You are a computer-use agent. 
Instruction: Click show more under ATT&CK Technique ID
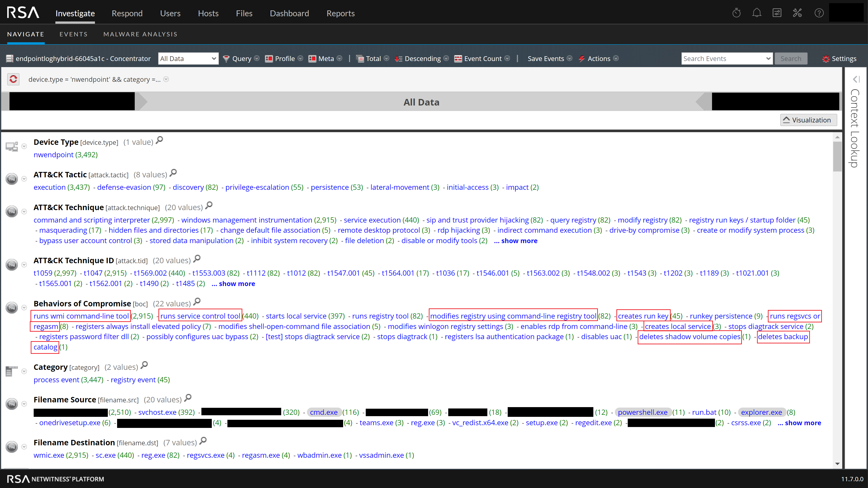pos(233,284)
